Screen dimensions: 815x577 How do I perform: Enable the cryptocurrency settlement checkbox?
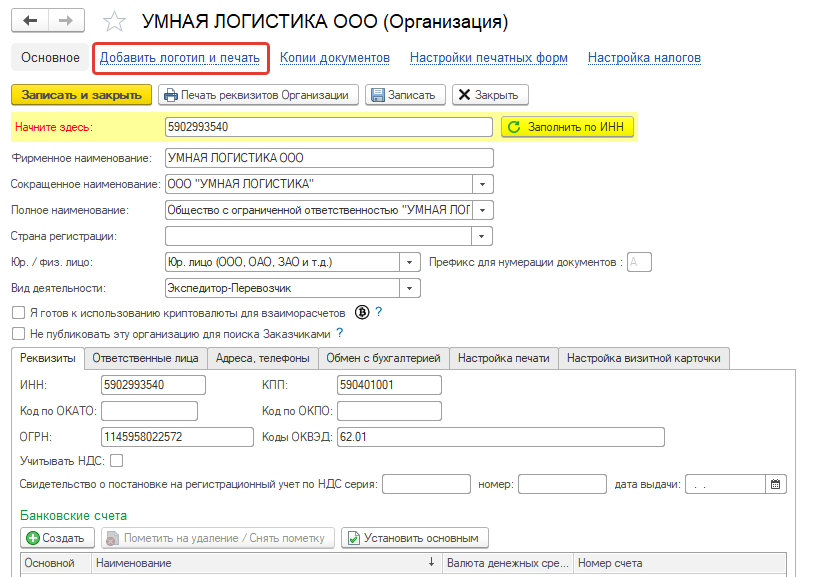pyautogui.click(x=19, y=312)
